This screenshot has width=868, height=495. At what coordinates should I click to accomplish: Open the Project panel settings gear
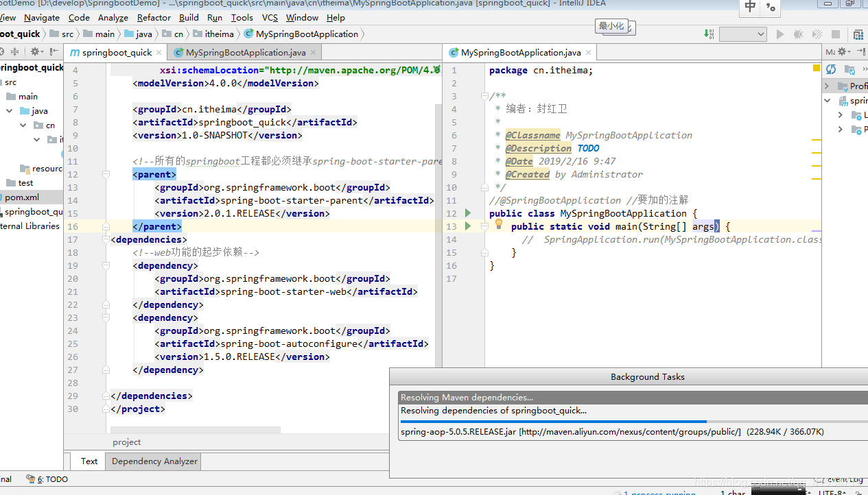point(37,51)
